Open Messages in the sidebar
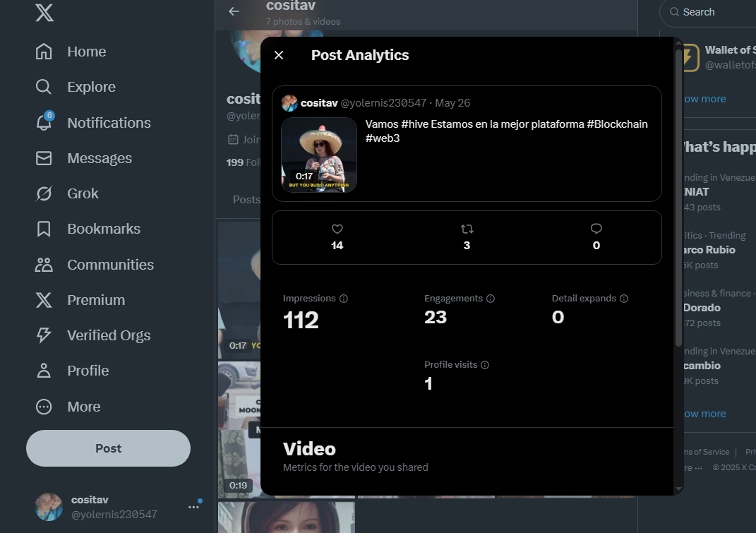The width and height of the screenshot is (756, 533). [84, 158]
